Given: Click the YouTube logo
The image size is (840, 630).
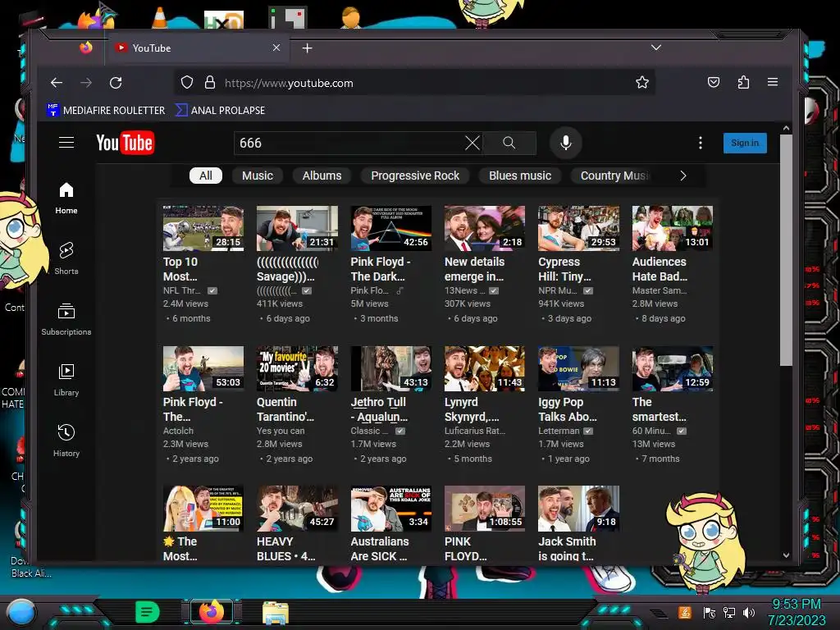Looking at the screenshot, I should [125, 143].
